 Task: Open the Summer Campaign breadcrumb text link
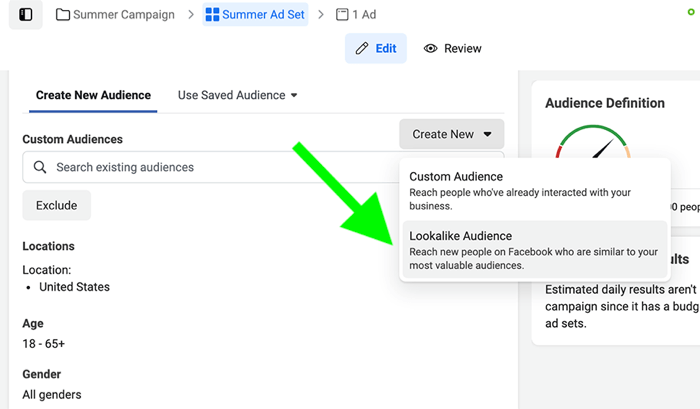click(125, 15)
